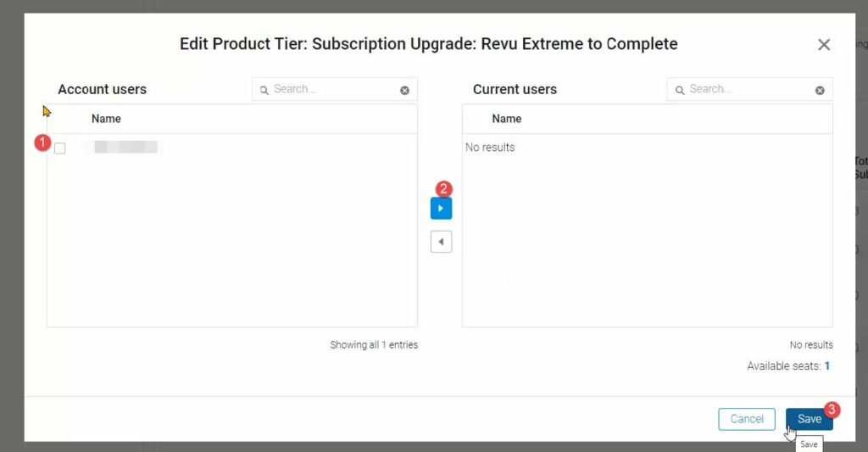Screen dimensions: 868x452
Task: Click the red step 3 marker
Action: click(832, 410)
